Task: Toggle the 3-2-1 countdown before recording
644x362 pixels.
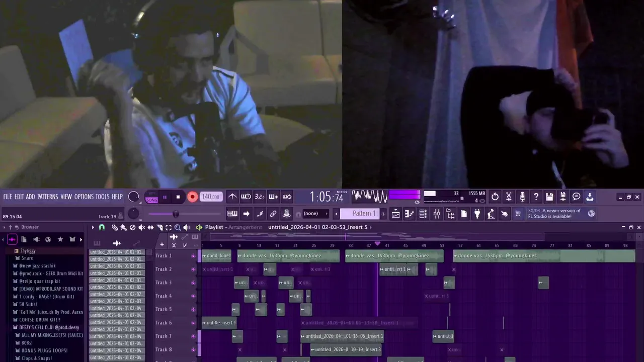Action: point(260,197)
